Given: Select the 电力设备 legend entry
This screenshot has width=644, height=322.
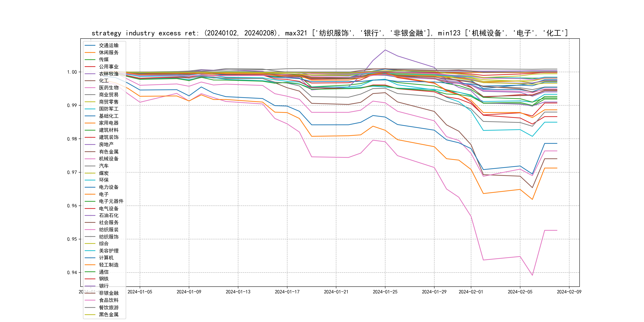Looking at the screenshot, I should coord(109,187).
